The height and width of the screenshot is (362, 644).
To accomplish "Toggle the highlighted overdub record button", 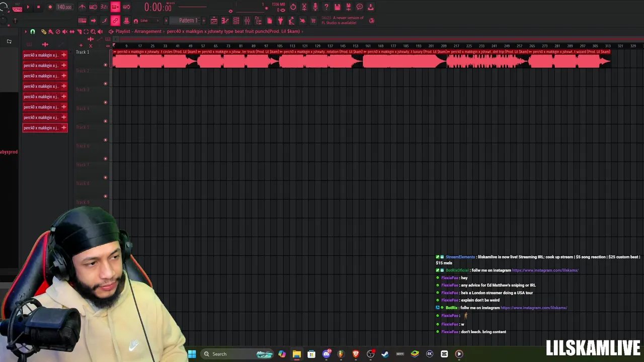I will coord(115,7).
